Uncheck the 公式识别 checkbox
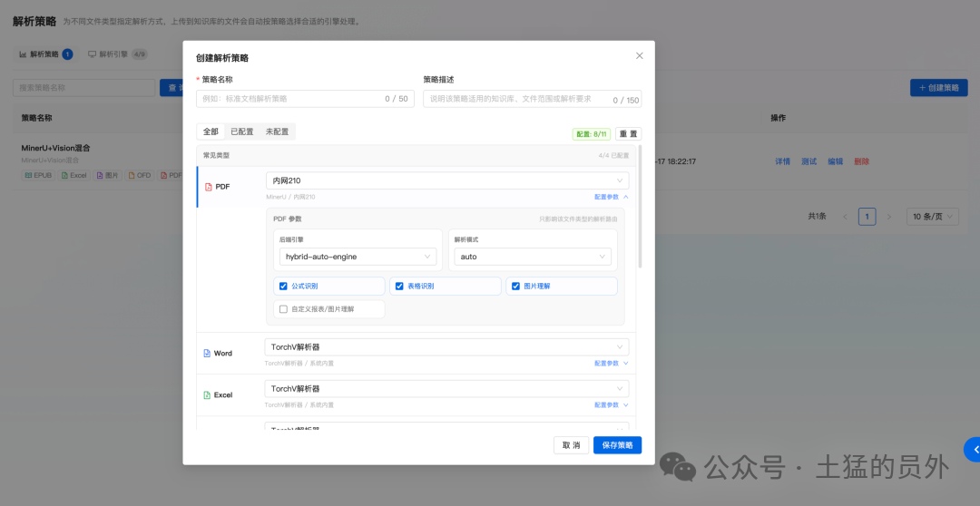Viewport: 980px width, 506px height. 283,287
